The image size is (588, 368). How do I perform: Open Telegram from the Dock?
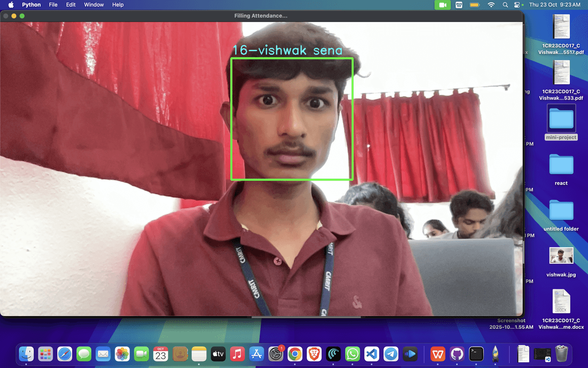click(x=391, y=353)
